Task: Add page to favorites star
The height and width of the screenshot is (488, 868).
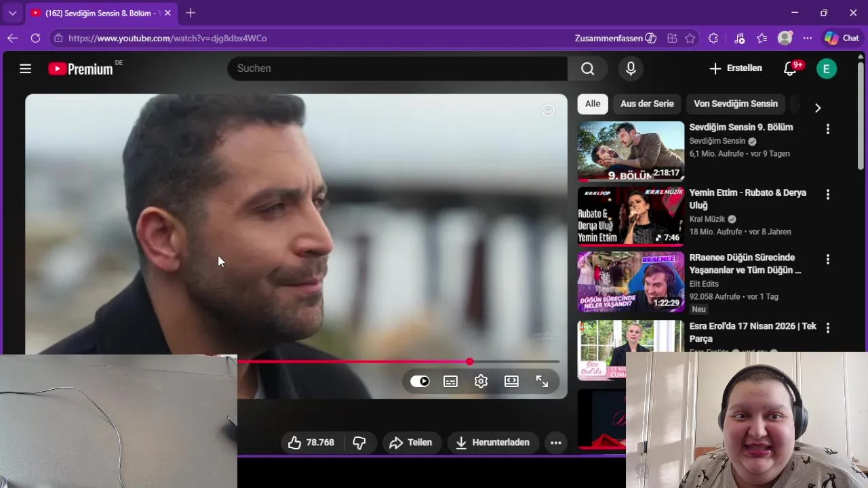Action: click(690, 39)
